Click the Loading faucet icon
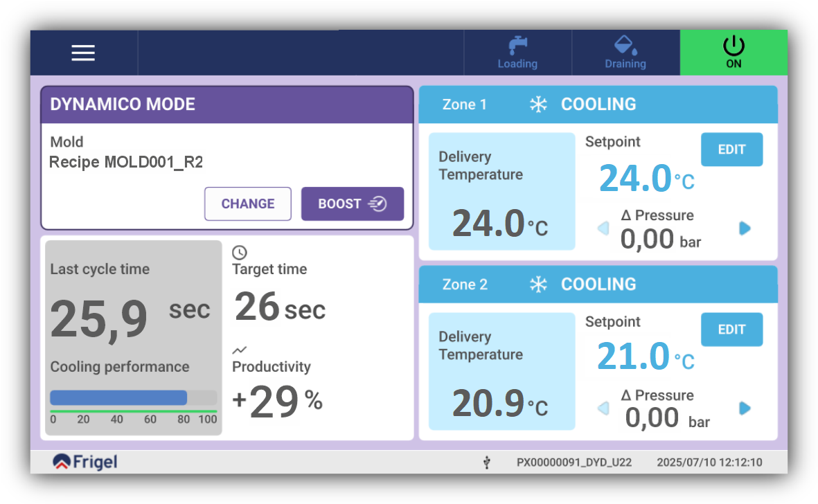This screenshot has width=818, height=504. click(517, 45)
